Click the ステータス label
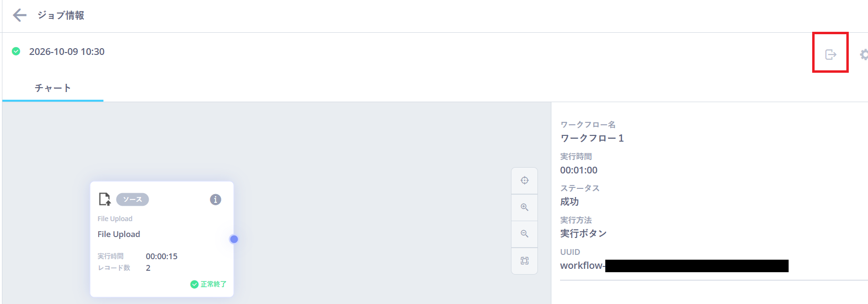The image size is (868, 304). pos(580,188)
